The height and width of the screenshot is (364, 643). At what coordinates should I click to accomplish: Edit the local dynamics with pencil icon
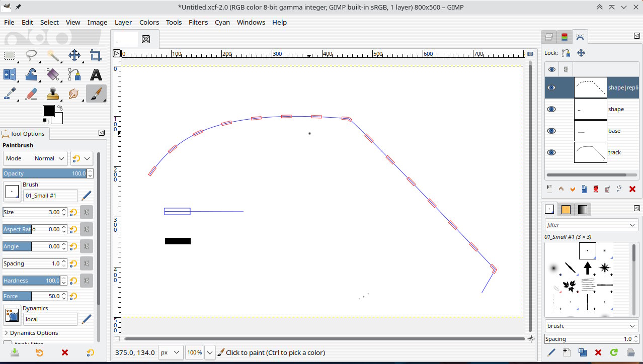(87, 319)
